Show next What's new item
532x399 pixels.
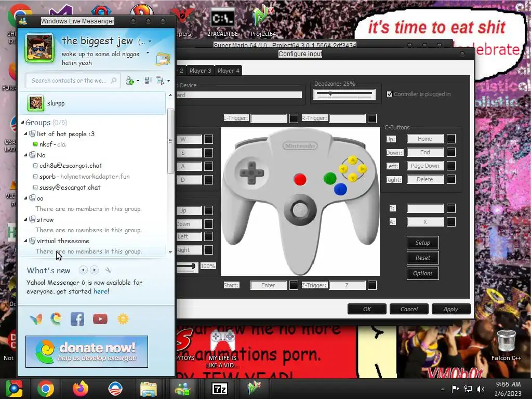[95, 270]
